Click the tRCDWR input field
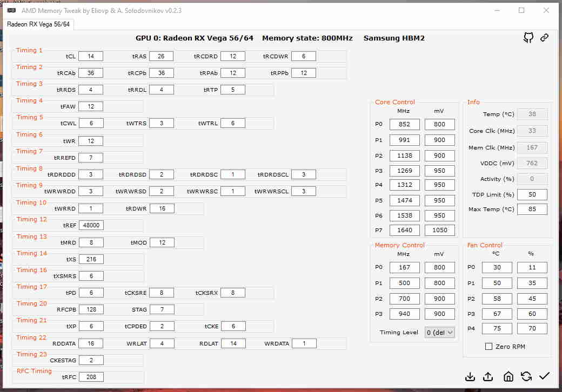The image size is (562, 392). click(304, 56)
